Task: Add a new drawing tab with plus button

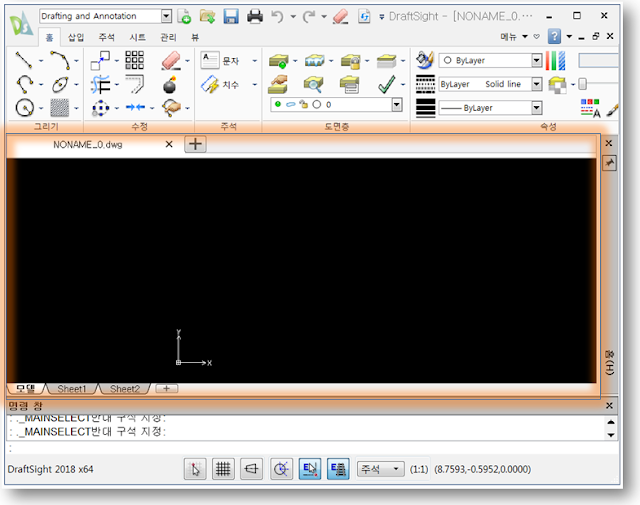Action: pyautogui.click(x=195, y=144)
